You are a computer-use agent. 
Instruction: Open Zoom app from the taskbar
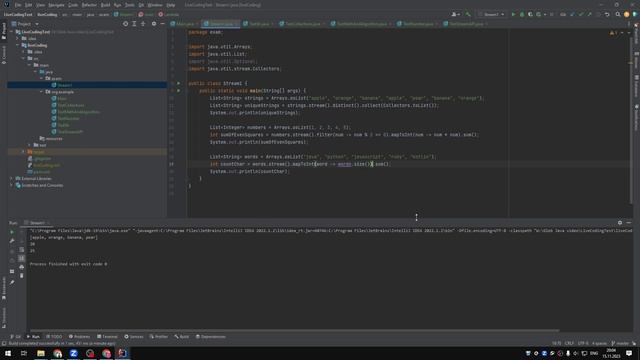pyautogui.click(x=73, y=353)
